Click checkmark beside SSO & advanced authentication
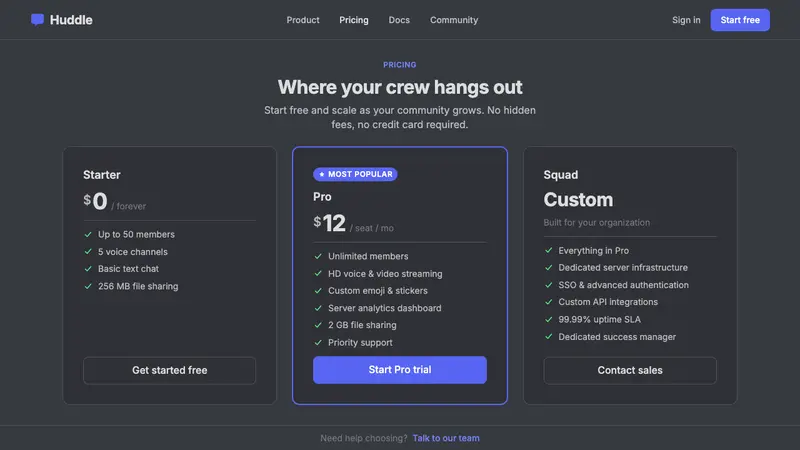 point(548,285)
